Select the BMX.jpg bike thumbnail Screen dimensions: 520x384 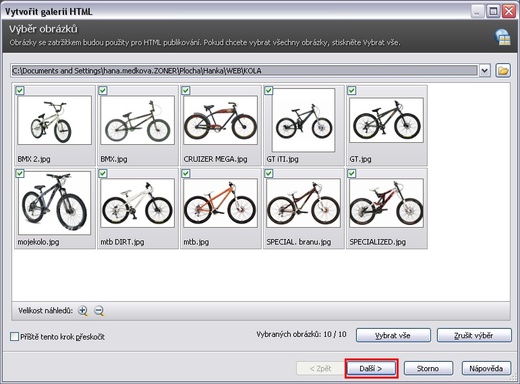[138, 120]
